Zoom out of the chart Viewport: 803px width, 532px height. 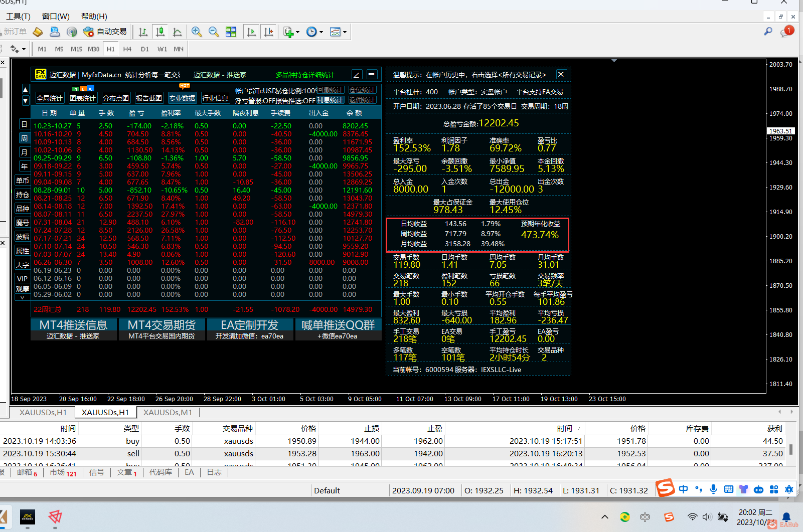pos(214,32)
